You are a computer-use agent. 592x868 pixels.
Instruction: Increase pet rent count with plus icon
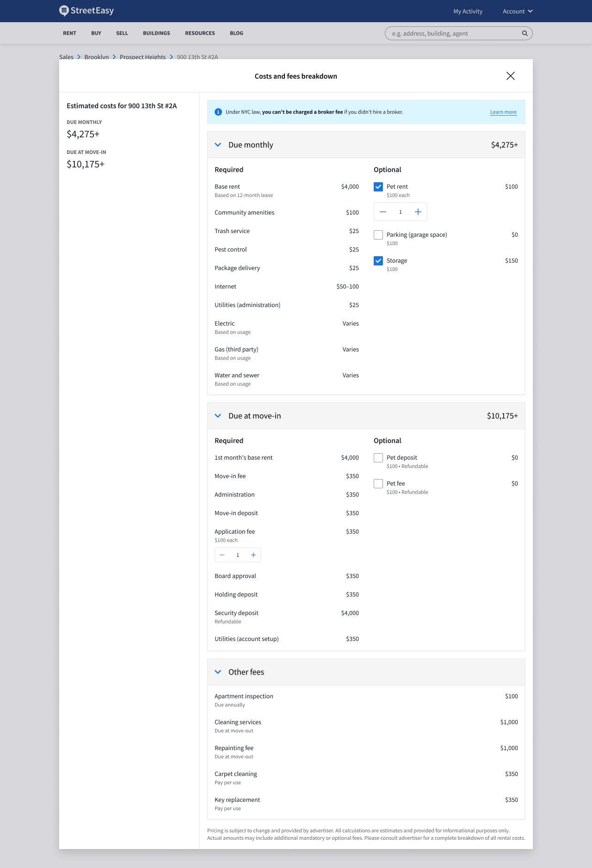[418, 212]
